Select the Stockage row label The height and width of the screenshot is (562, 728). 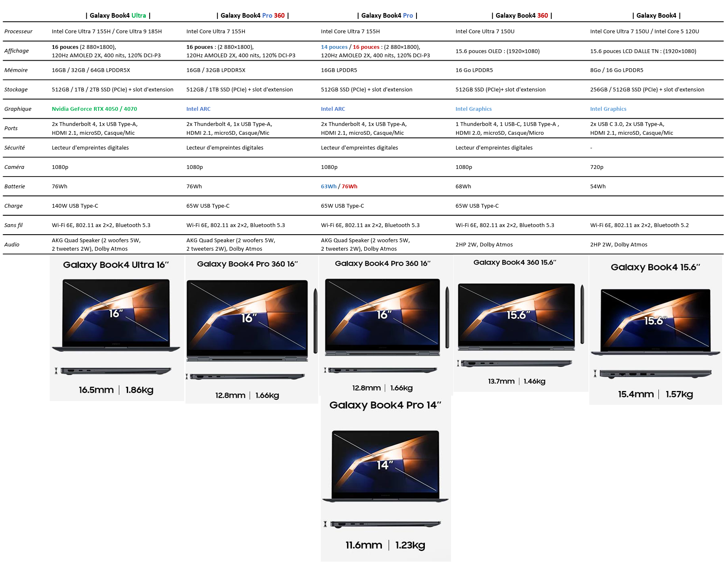(x=16, y=90)
